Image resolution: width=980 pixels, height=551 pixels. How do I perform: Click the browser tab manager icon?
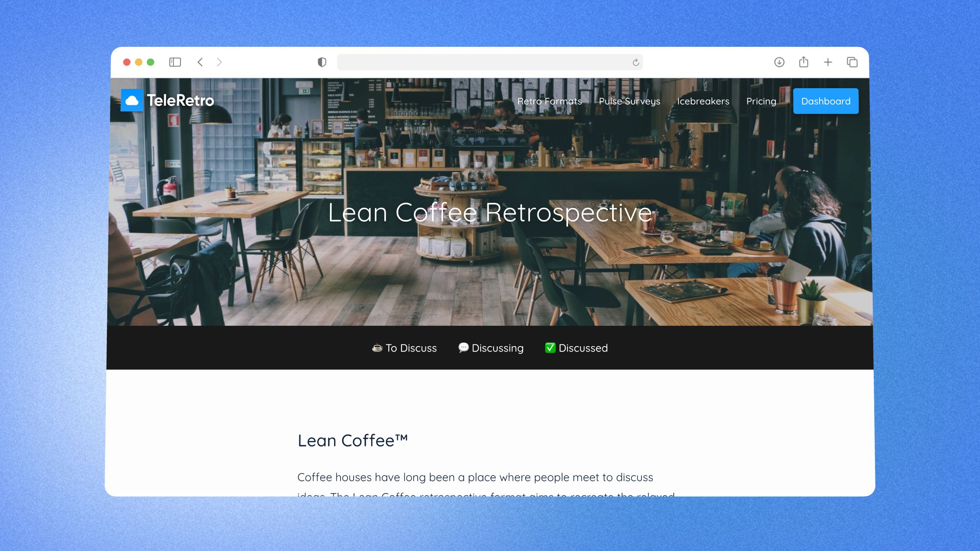[x=851, y=62]
